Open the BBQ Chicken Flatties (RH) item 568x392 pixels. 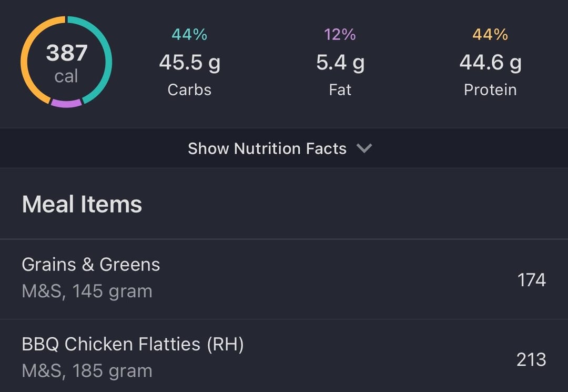(284, 356)
